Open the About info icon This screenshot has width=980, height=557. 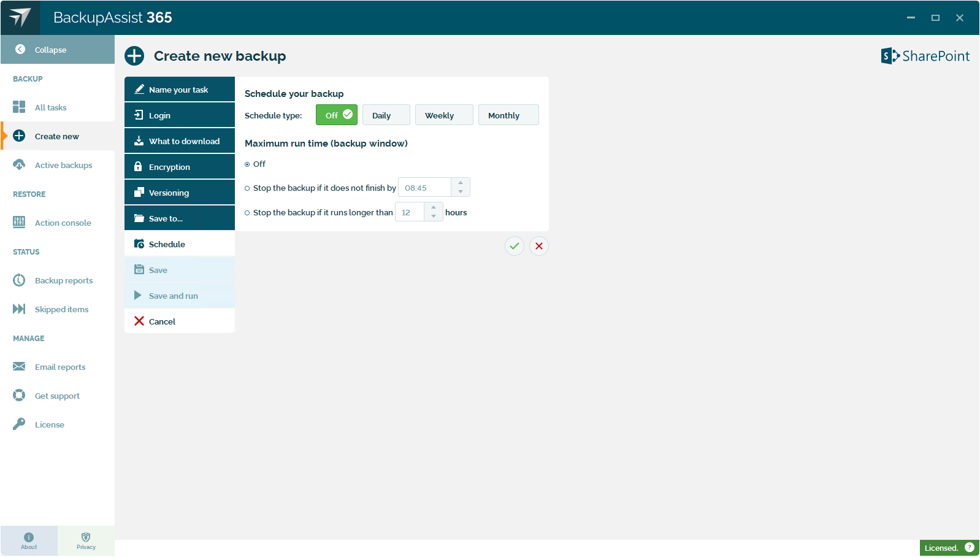tap(29, 537)
